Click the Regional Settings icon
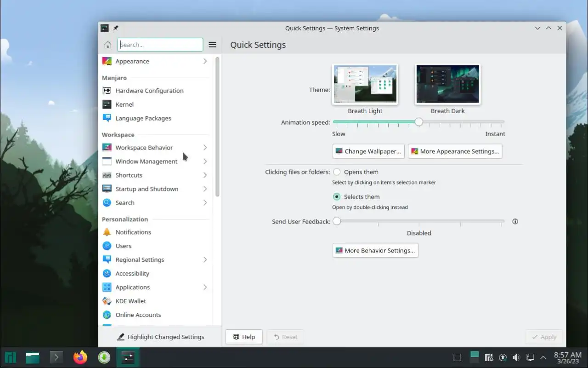 click(107, 260)
